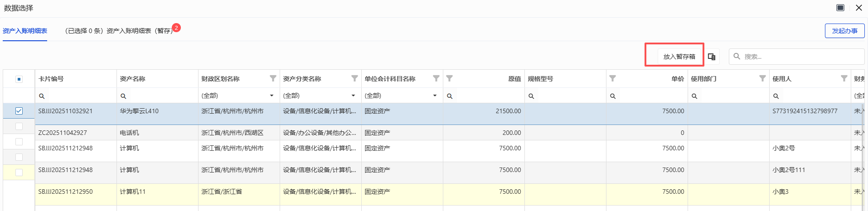Switch to 资产入账明细表 tab
The width and height of the screenshot is (868, 211).
coord(25,31)
